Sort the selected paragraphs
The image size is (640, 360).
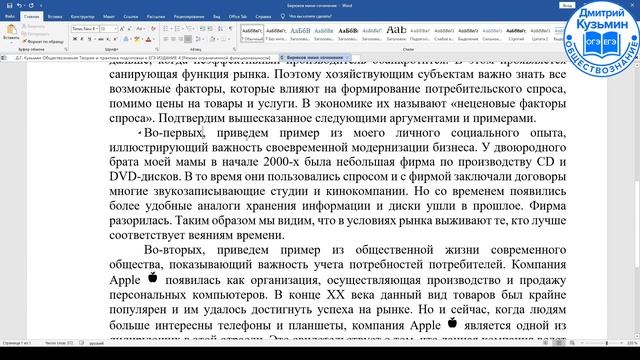click(221, 29)
